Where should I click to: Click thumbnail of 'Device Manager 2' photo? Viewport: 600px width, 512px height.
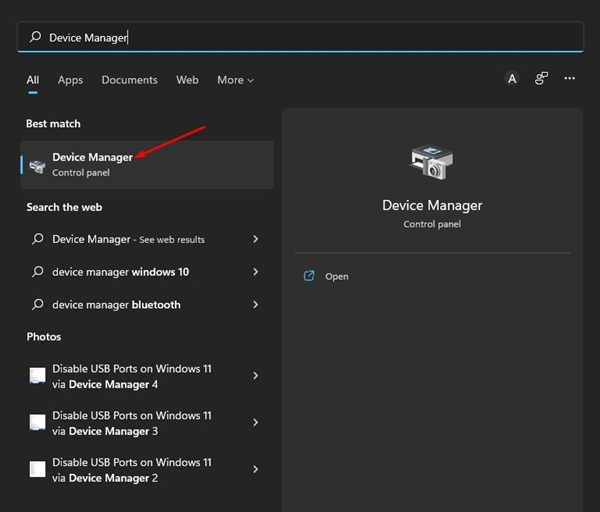click(38, 469)
